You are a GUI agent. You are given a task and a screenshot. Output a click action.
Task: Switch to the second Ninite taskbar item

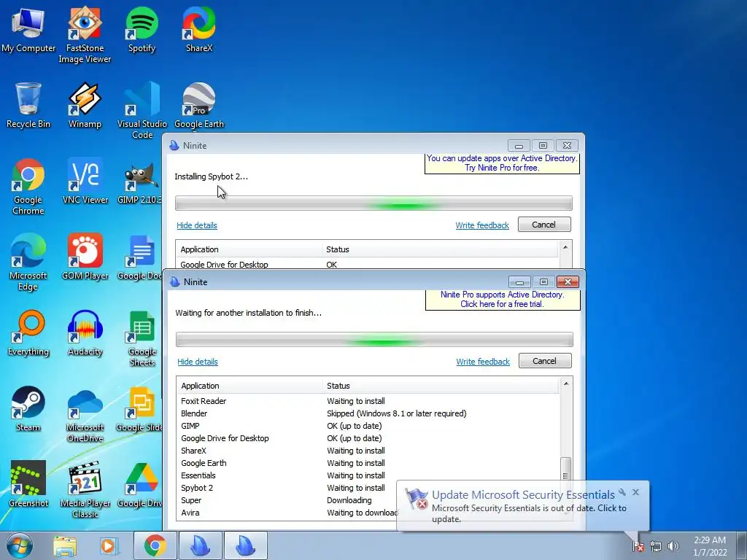[x=245, y=545]
